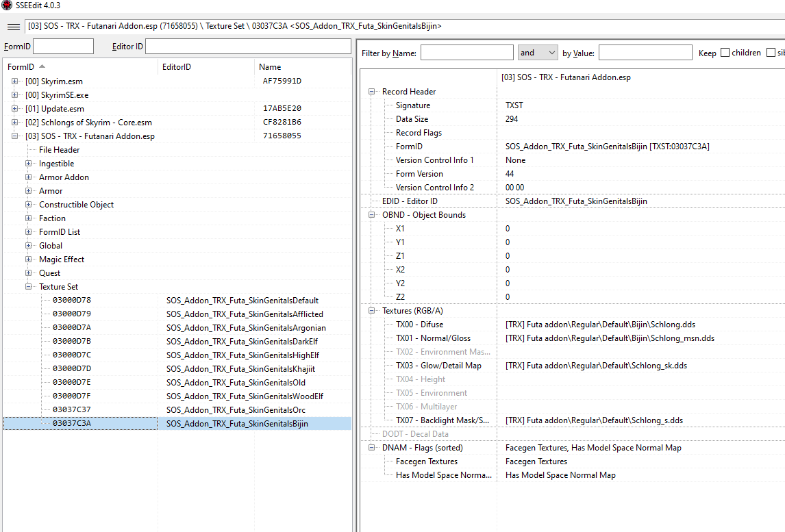Click the Facegen Textures flag value
785x532 pixels.
[x=536, y=461]
